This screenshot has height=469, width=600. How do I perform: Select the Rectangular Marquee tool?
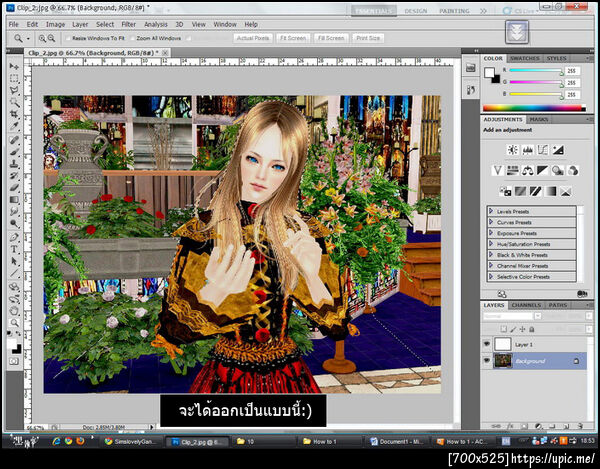tap(14, 78)
